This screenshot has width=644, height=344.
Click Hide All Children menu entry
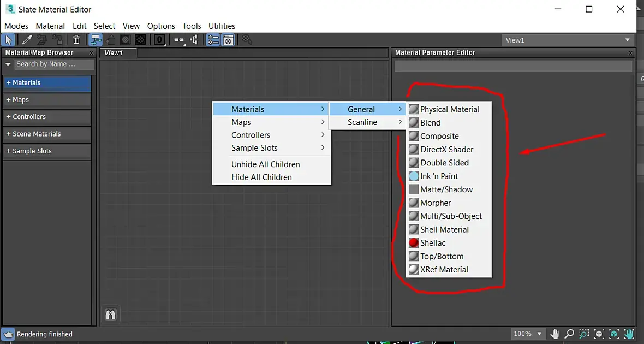pyautogui.click(x=271, y=177)
